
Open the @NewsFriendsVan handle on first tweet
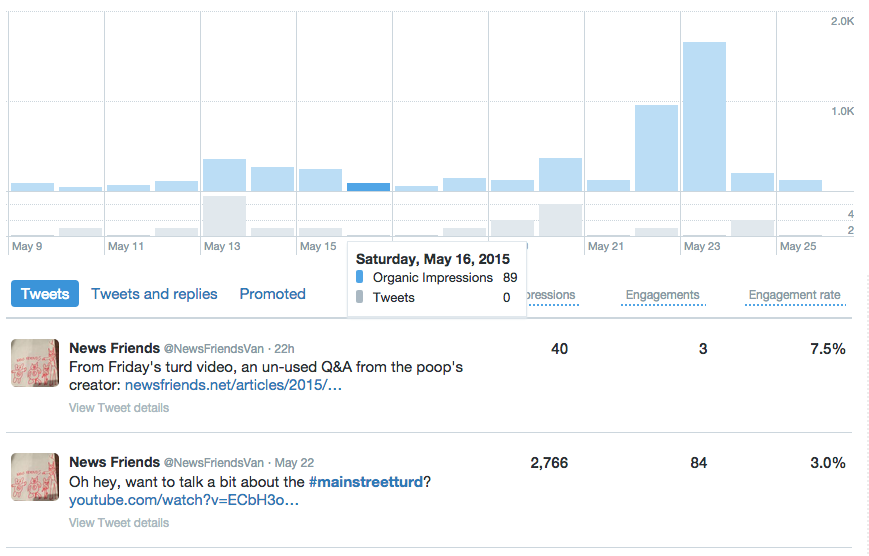point(213,348)
